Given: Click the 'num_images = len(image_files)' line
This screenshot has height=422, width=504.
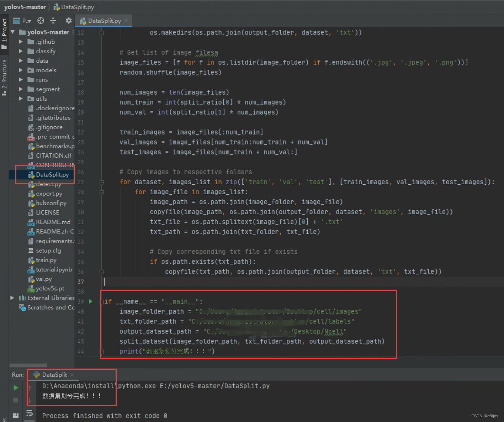Looking at the screenshot, I should [x=174, y=92].
